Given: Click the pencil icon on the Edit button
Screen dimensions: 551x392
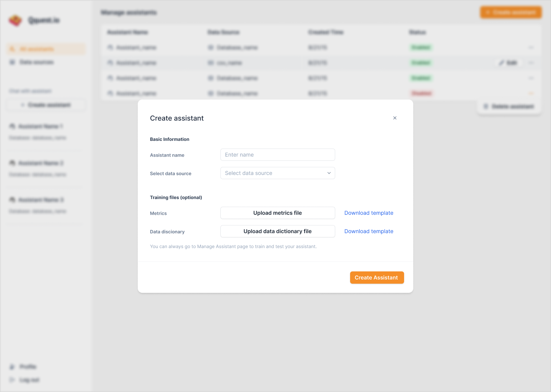Looking at the screenshot, I should 502,62.
